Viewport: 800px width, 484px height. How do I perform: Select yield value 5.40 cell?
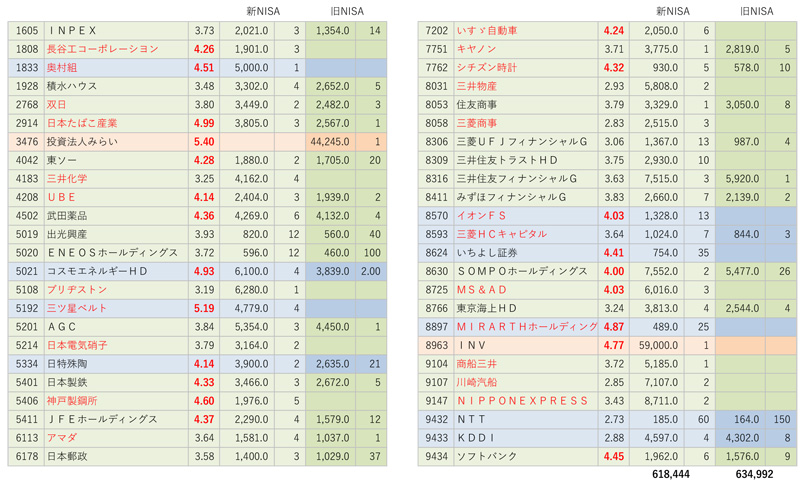pyautogui.click(x=204, y=142)
